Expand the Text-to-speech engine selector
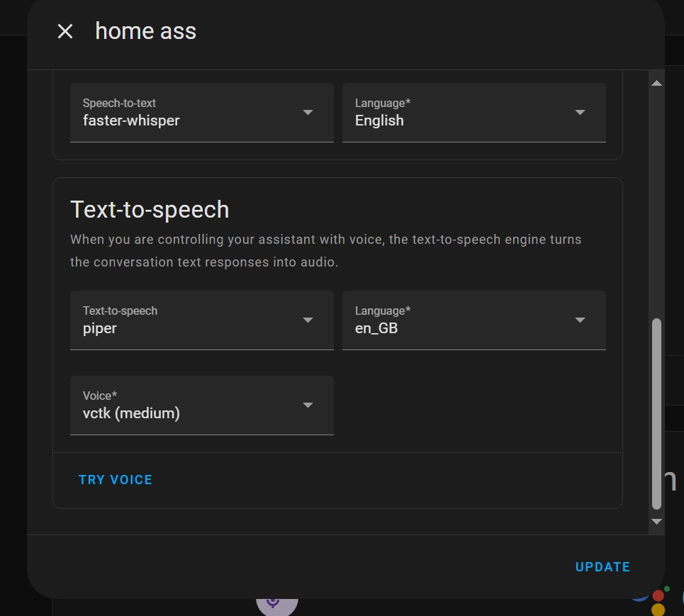This screenshot has width=684, height=616. coord(191,320)
